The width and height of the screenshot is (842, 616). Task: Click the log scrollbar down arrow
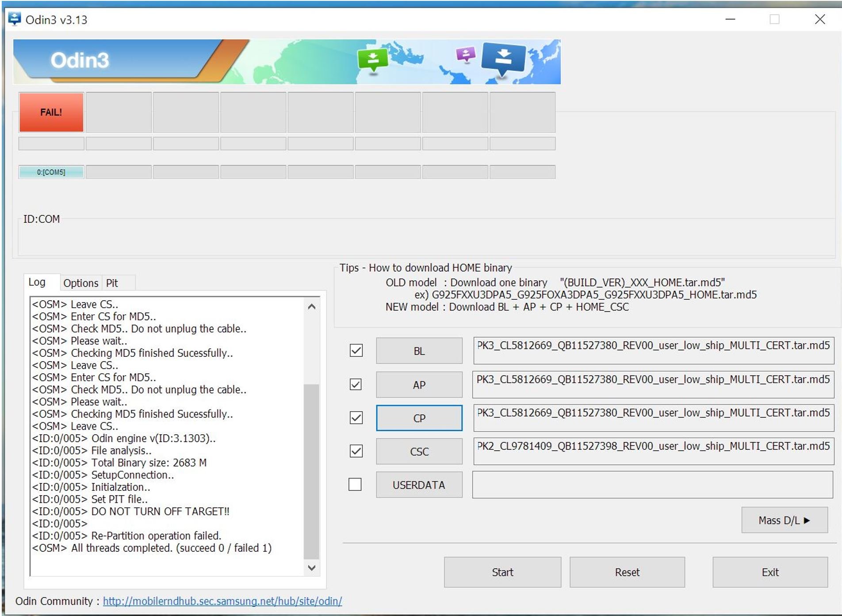312,568
